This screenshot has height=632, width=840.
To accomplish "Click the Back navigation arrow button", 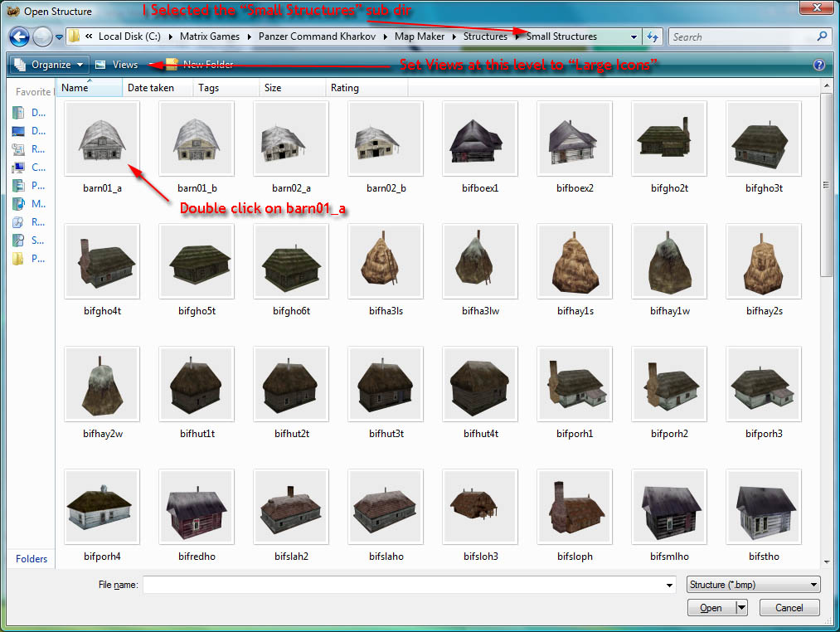I will point(19,37).
